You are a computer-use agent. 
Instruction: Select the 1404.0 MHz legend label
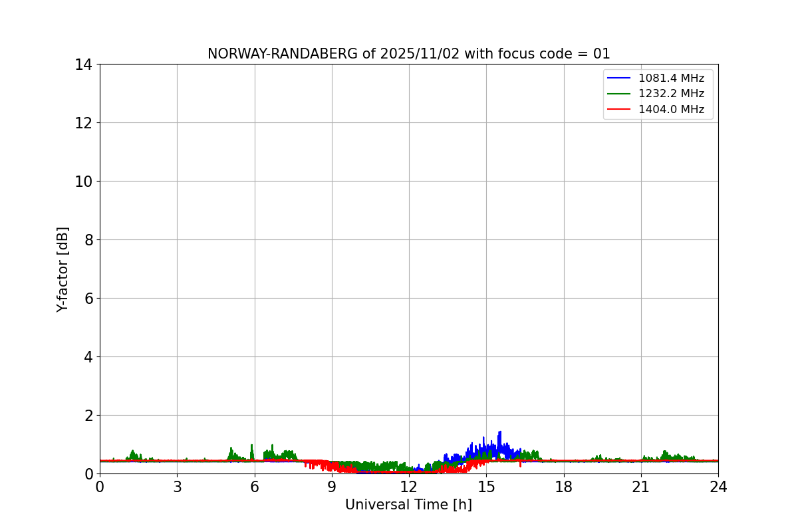pyautogui.click(x=671, y=110)
